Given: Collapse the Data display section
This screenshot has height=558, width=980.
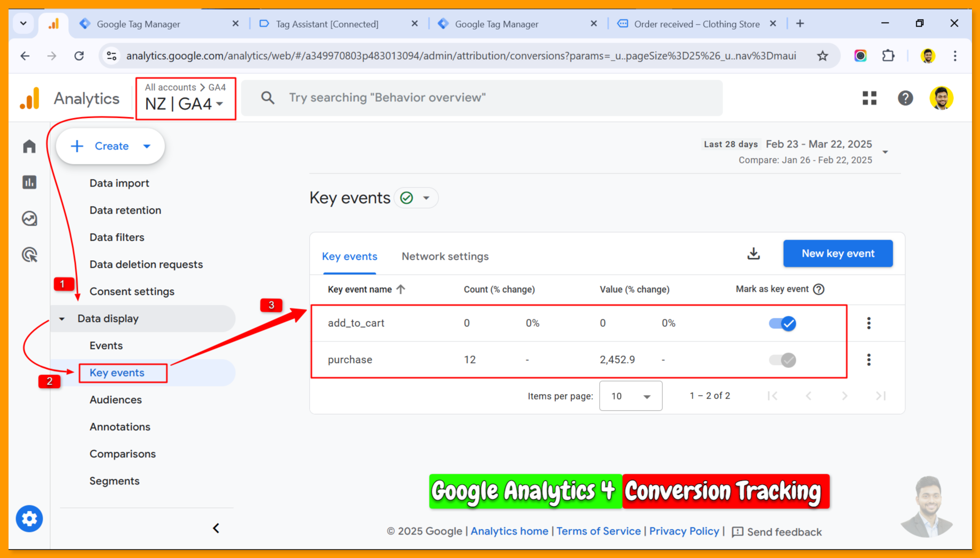Looking at the screenshot, I should click(62, 319).
